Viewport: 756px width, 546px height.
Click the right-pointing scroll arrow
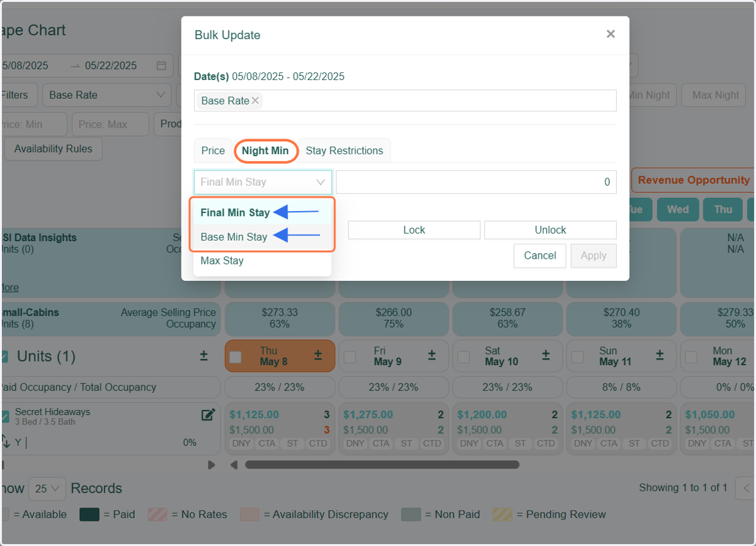pos(212,465)
